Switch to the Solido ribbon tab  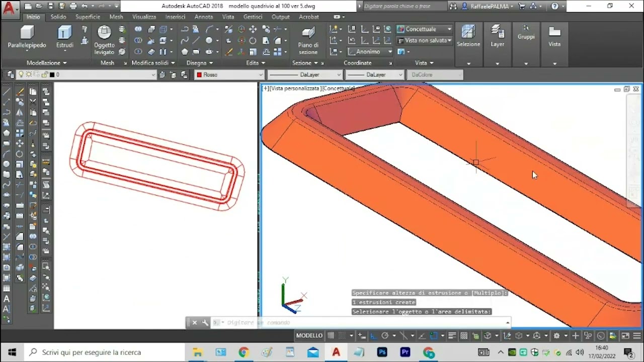click(x=58, y=17)
